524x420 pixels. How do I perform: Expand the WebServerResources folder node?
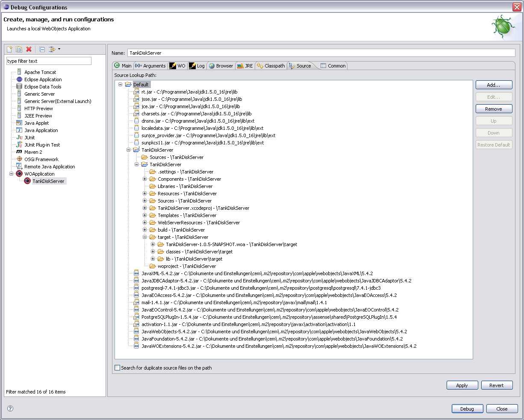145,223
